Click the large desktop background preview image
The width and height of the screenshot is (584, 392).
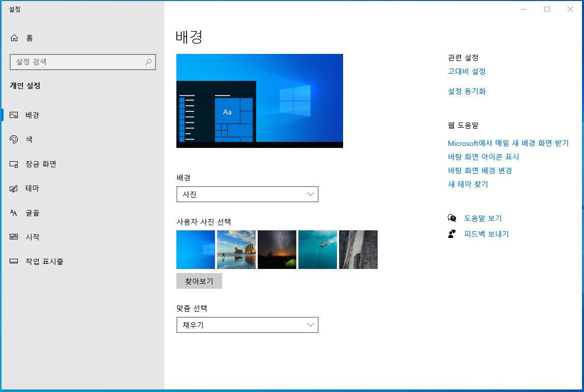[x=260, y=101]
